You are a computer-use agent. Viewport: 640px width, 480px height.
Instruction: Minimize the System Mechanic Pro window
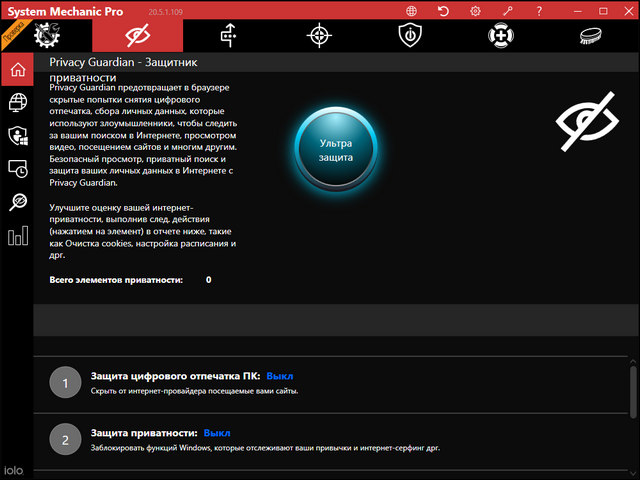(578, 11)
